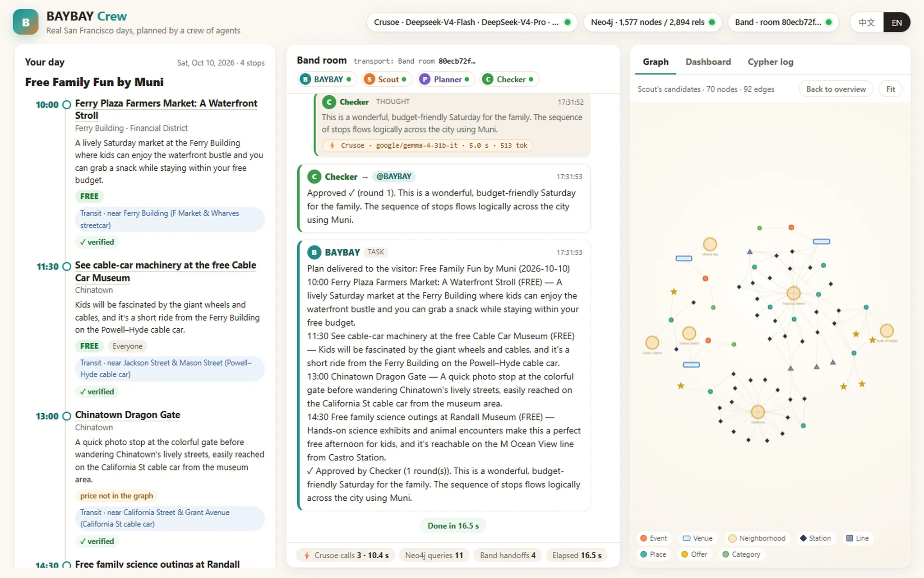Image resolution: width=924 pixels, height=578 pixels.
Task: Toggle the Place legend item
Action: (653, 555)
